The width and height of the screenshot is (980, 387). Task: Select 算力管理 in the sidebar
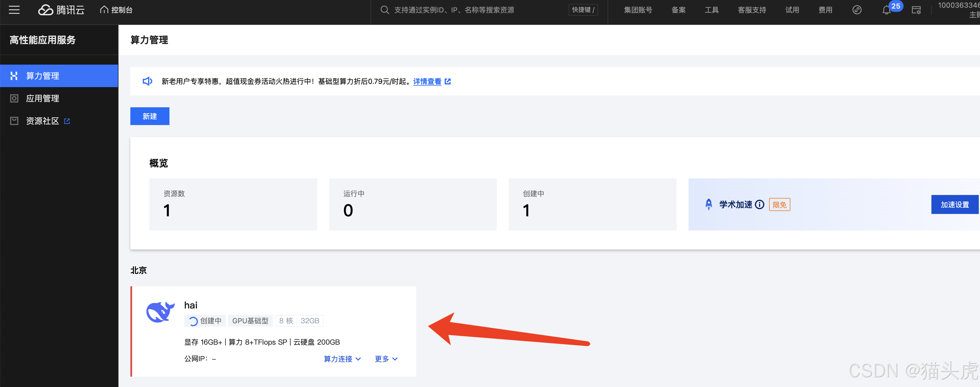click(43, 76)
